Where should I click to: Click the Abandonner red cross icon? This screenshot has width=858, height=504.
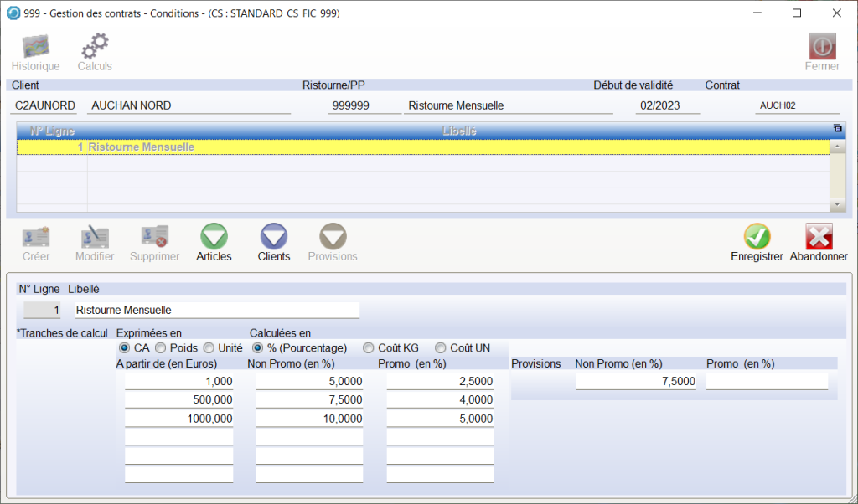[819, 237]
